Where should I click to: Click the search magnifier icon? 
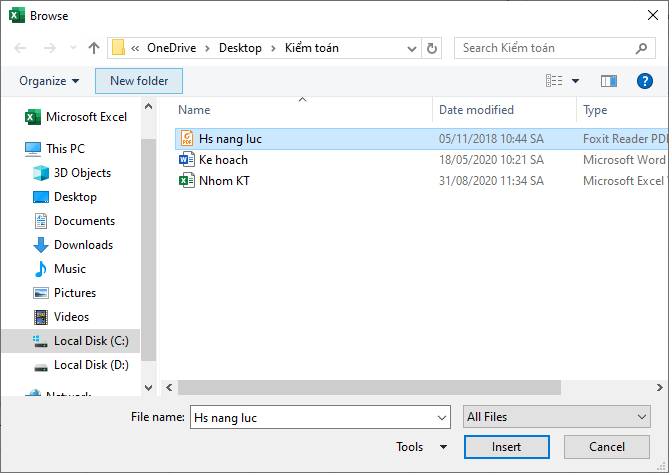pos(641,48)
